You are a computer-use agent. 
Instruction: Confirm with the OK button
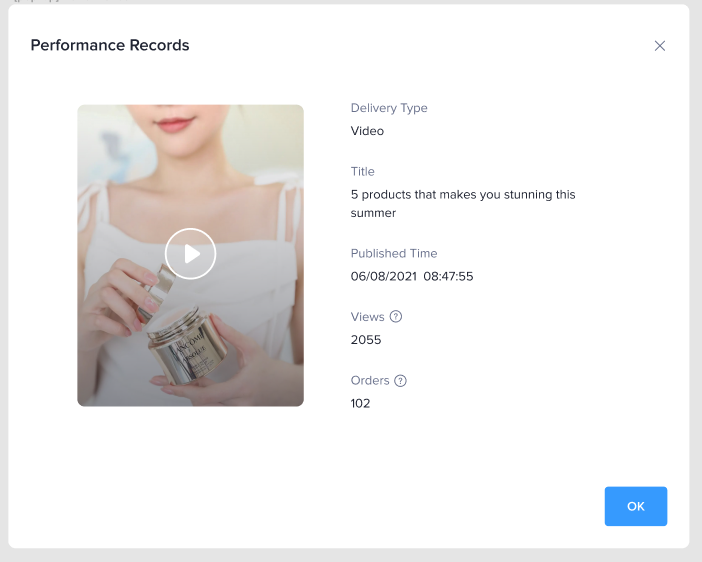point(635,506)
